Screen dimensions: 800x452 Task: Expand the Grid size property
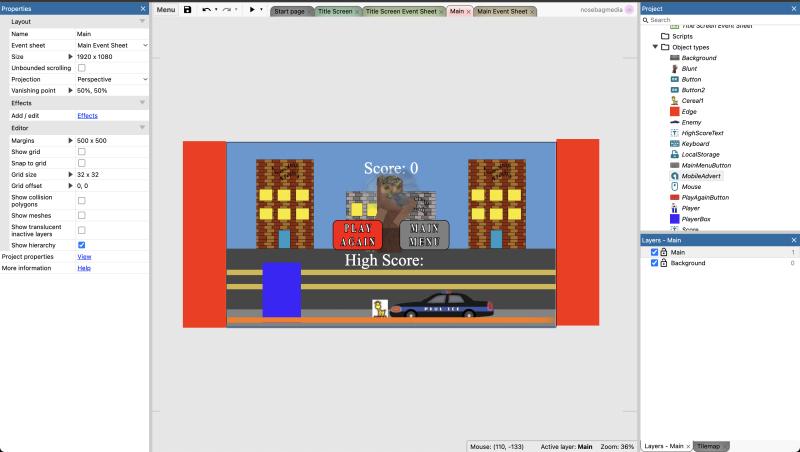point(70,174)
